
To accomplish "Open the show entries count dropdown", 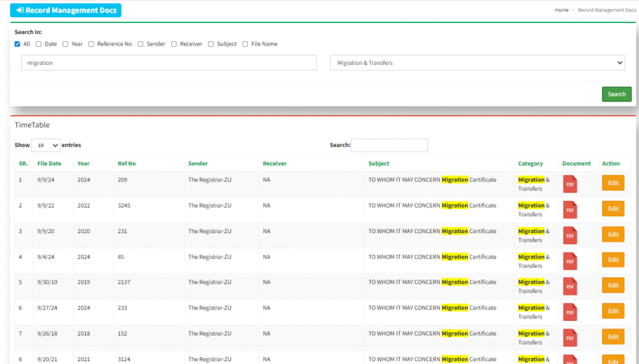I will [46, 145].
